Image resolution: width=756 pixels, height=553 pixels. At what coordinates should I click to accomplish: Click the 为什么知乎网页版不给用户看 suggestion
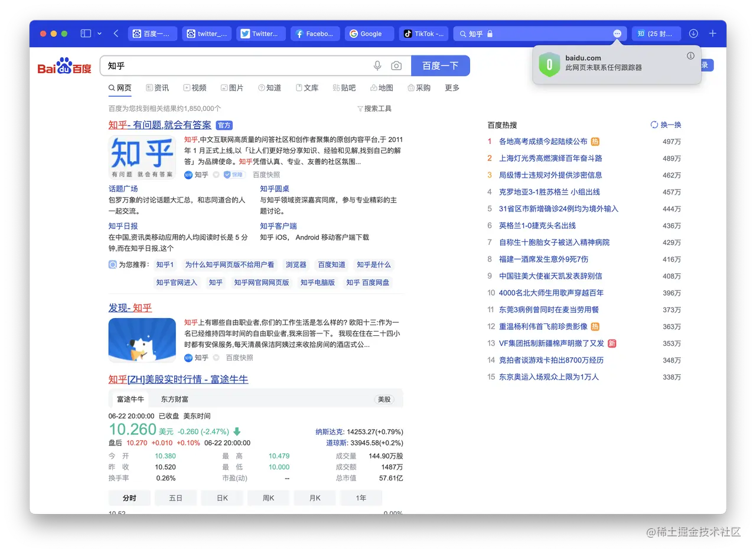(x=230, y=265)
